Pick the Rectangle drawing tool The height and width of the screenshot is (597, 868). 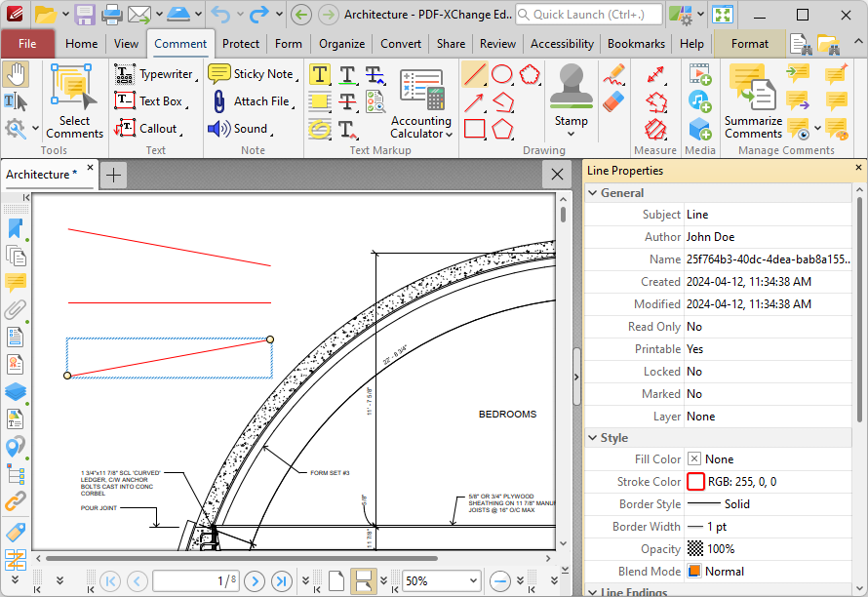475,129
